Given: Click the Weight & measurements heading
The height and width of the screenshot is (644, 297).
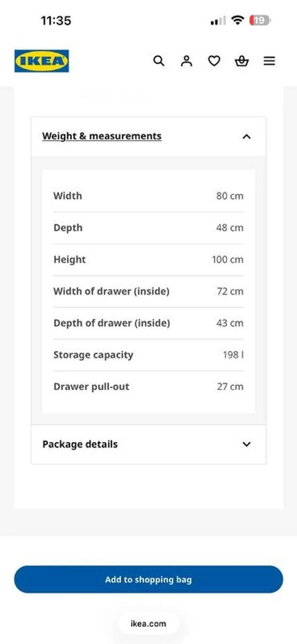Looking at the screenshot, I should coord(102,136).
